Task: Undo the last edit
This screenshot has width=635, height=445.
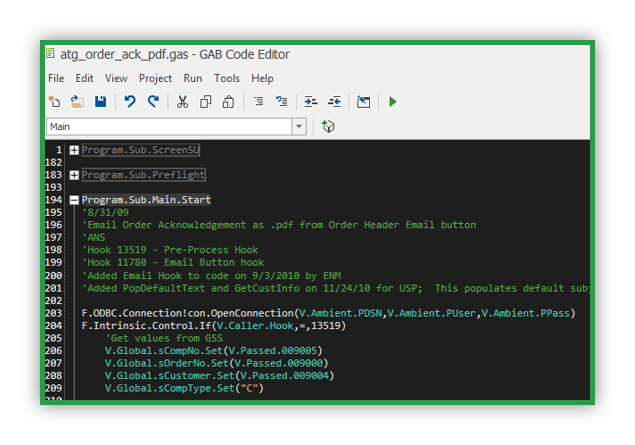Action: coord(130,102)
